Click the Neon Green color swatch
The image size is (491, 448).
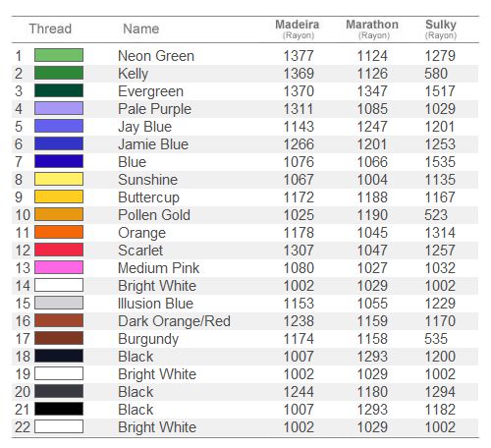tap(59, 55)
